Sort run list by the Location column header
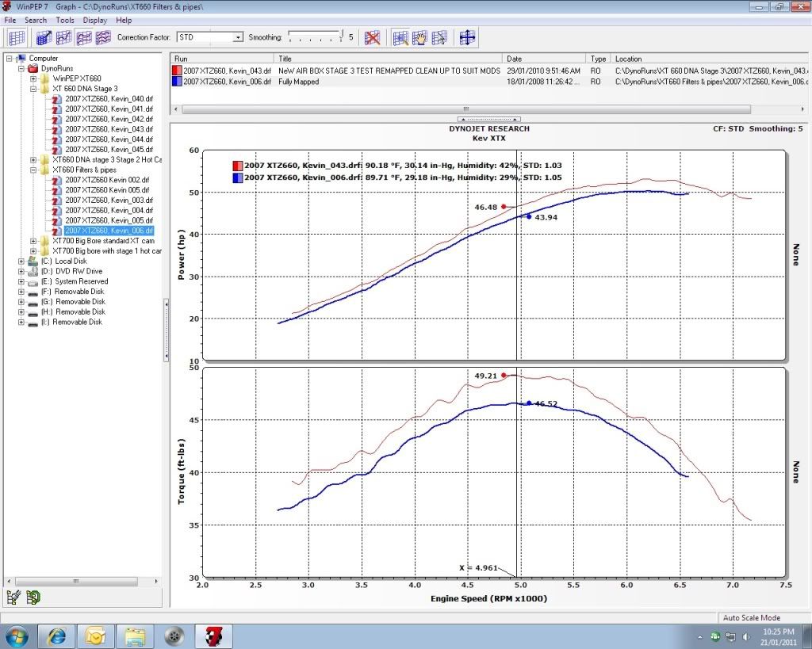Viewport: 812px width, 649px height. tap(710, 59)
